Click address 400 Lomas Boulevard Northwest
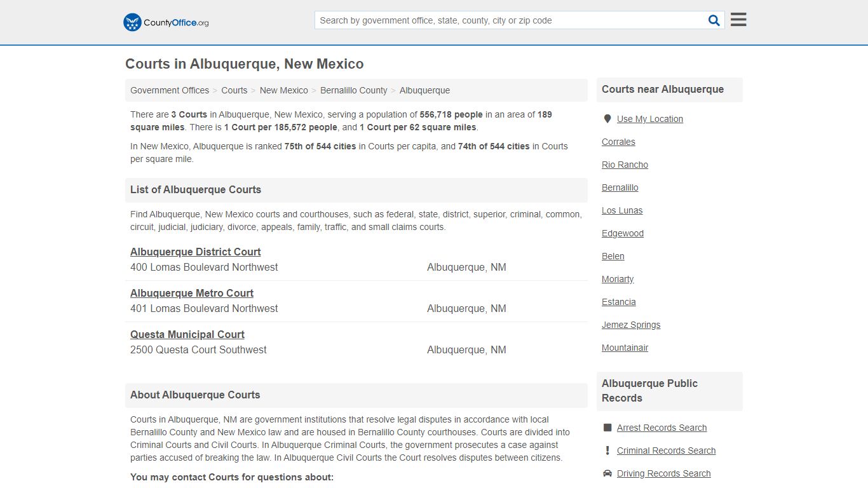The width and height of the screenshot is (868, 488). click(x=204, y=268)
